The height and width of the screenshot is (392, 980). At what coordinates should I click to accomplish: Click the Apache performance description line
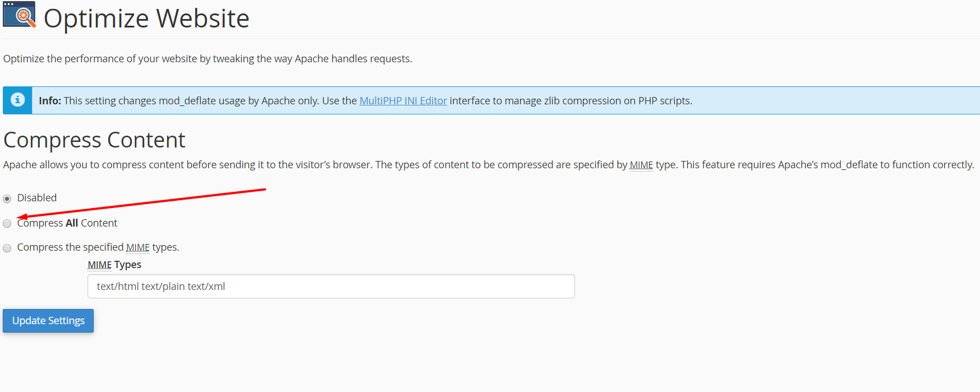208,58
